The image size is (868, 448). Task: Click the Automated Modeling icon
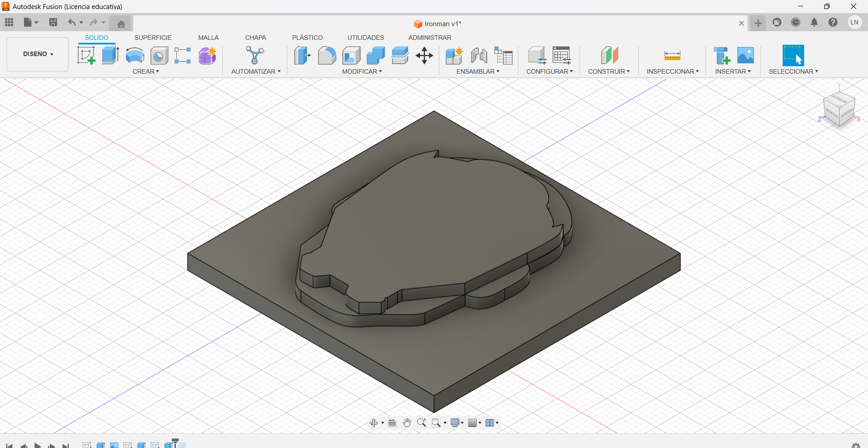click(255, 56)
